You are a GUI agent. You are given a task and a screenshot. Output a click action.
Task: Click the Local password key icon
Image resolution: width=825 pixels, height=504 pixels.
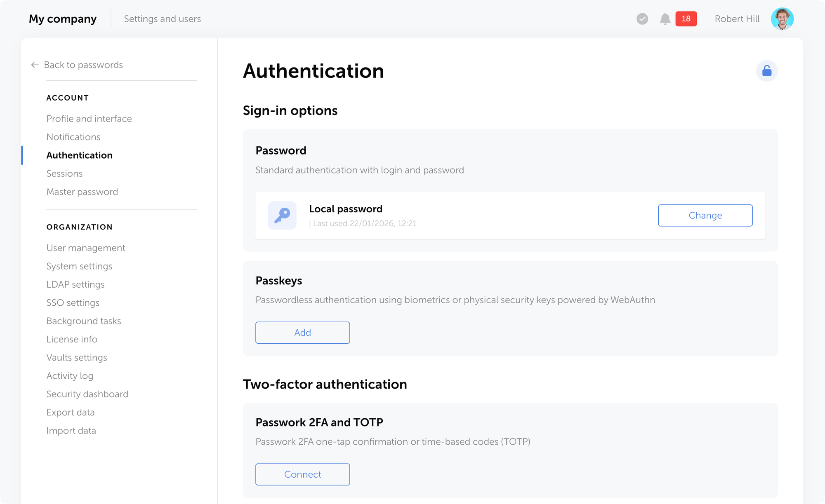click(x=282, y=215)
